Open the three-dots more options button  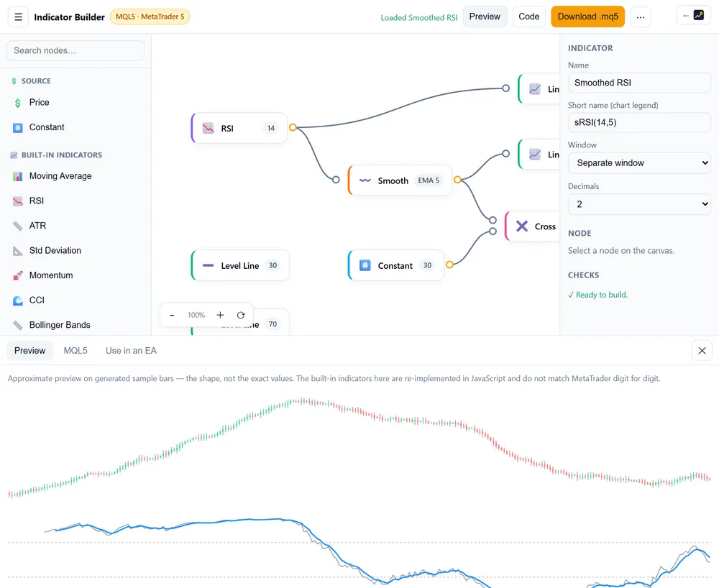coord(641,17)
